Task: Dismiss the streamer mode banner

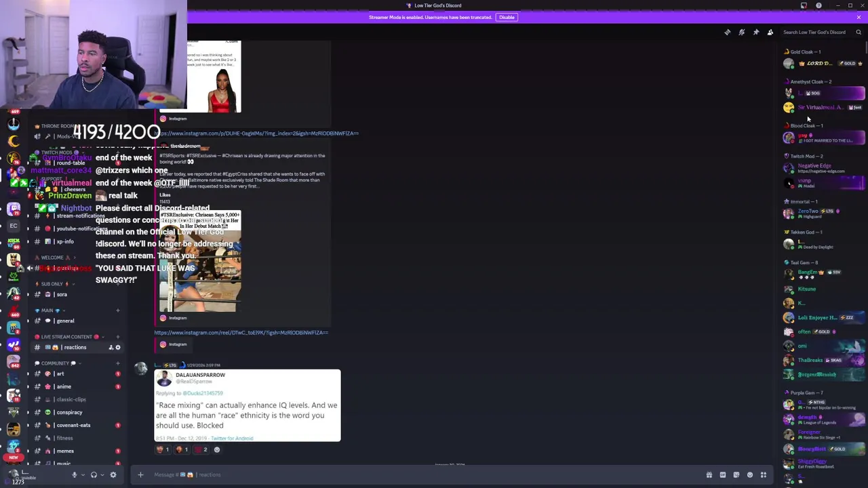Action: (859, 17)
